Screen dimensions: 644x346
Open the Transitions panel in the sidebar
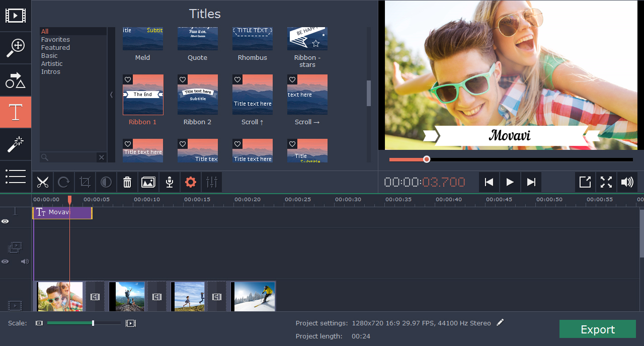(x=16, y=80)
